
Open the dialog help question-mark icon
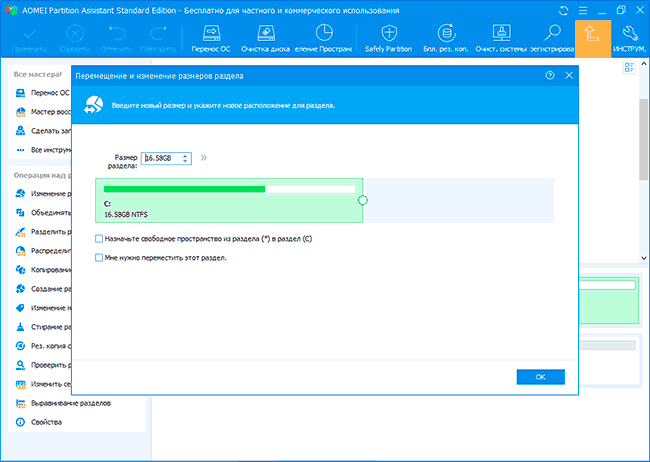550,75
